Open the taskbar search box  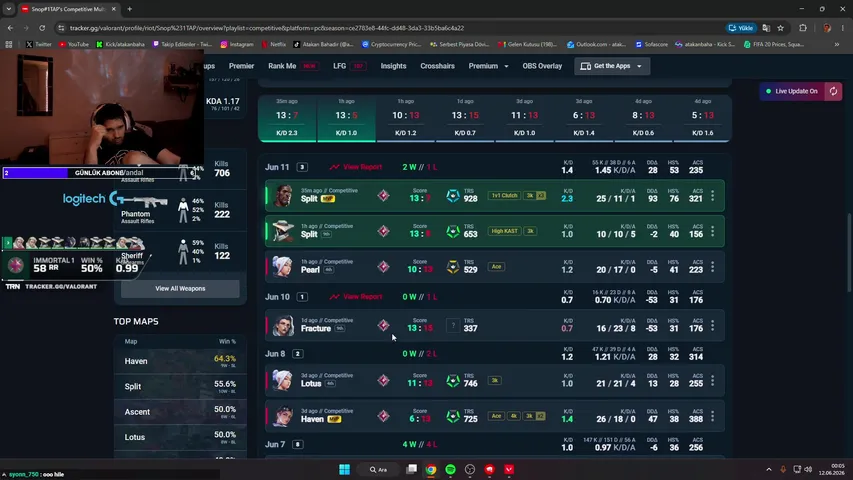[x=379, y=469]
